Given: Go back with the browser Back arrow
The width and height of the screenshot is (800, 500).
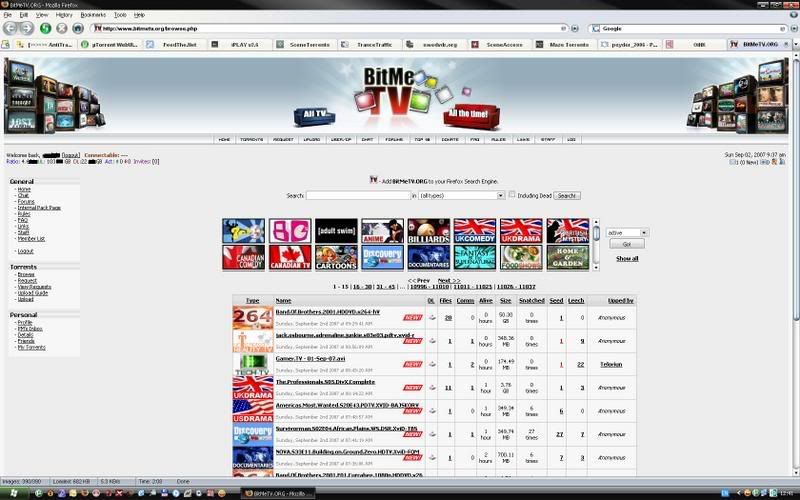Looking at the screenshot, I should click(x=10, y=29).
